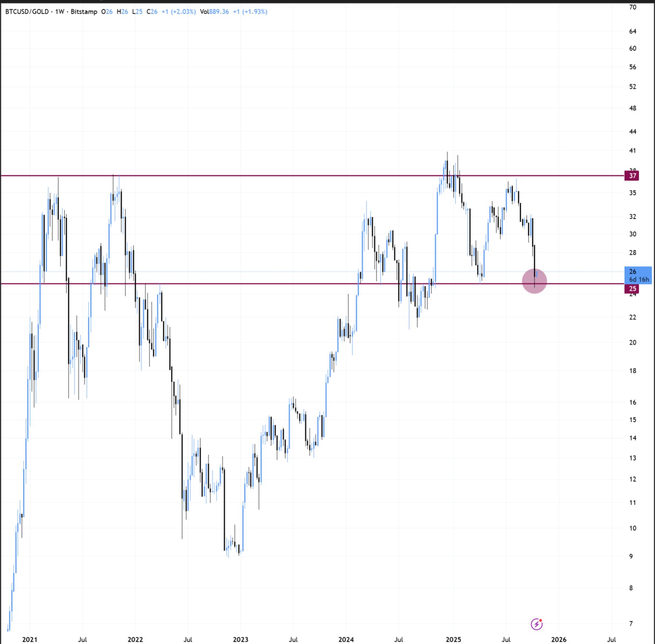This screenshot has height=644, width=655.
Task: Click 2021 on the time axis
Action: coord(30,640)
